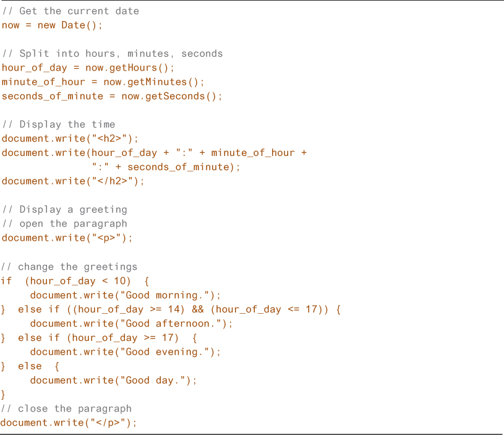Viewport: 504px width, 435px height.
Task: Click the "Get the current date" comment
Action: 70,11
